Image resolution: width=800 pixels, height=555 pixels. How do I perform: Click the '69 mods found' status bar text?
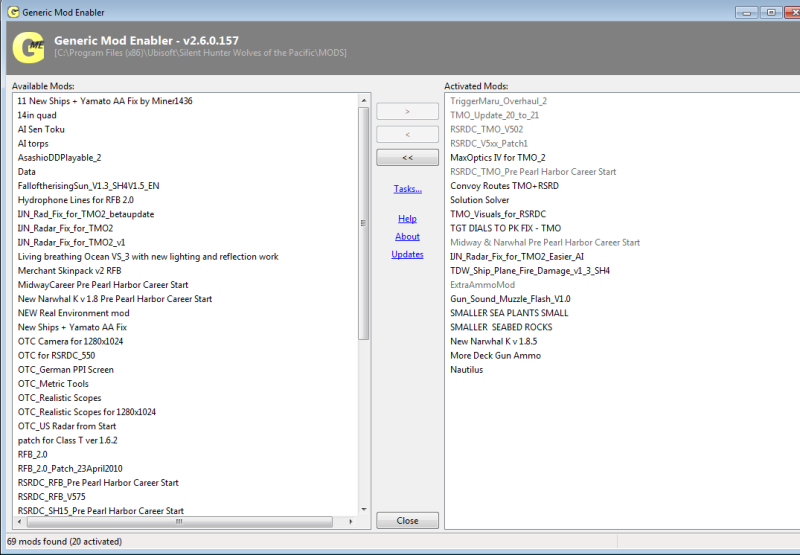(x=64, y=542)
